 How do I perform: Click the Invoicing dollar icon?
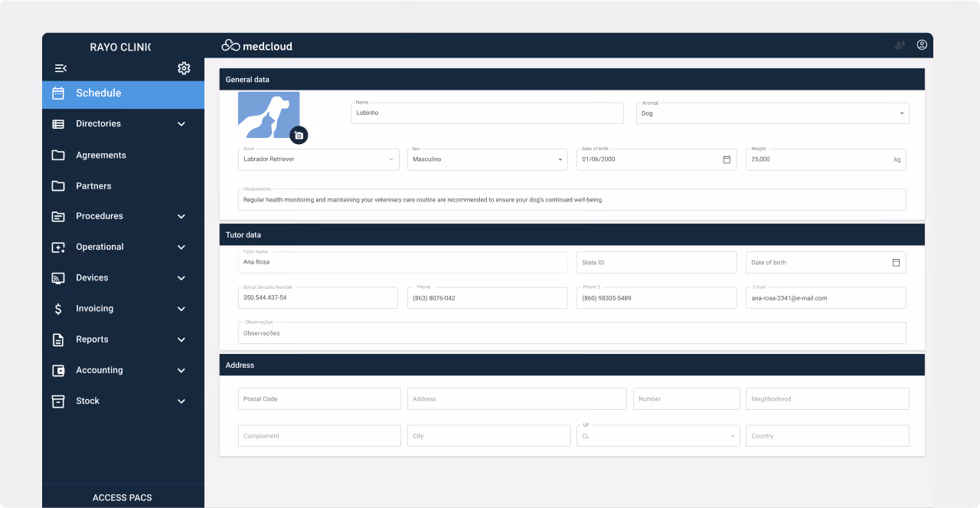(x=57, y=309)
